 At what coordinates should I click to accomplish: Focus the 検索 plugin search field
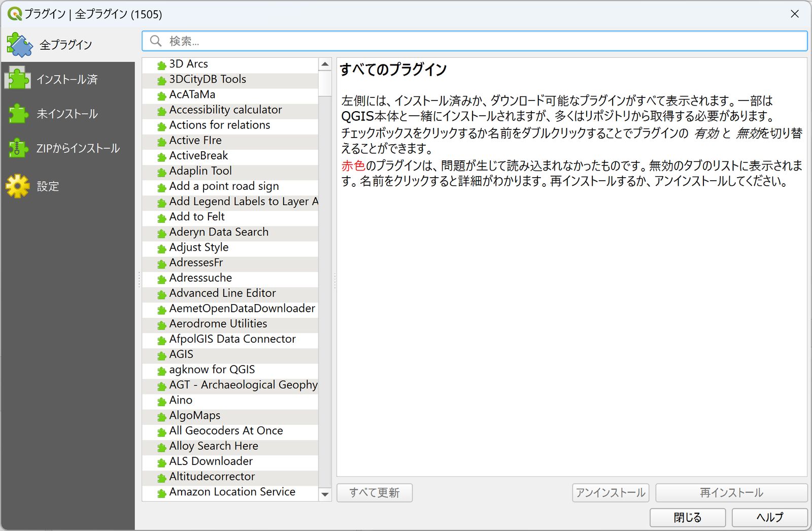475,41
